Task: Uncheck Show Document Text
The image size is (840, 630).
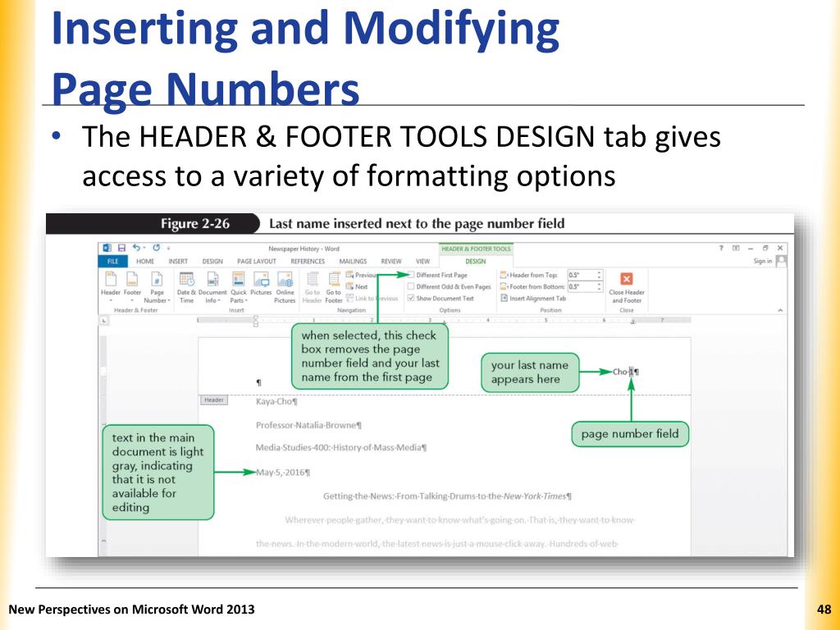Action: click(411, 298)
